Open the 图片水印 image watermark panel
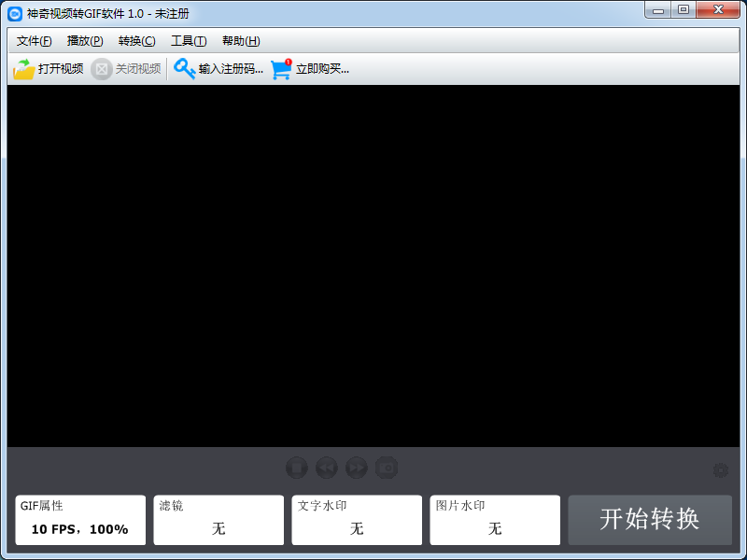 [494, 519]
